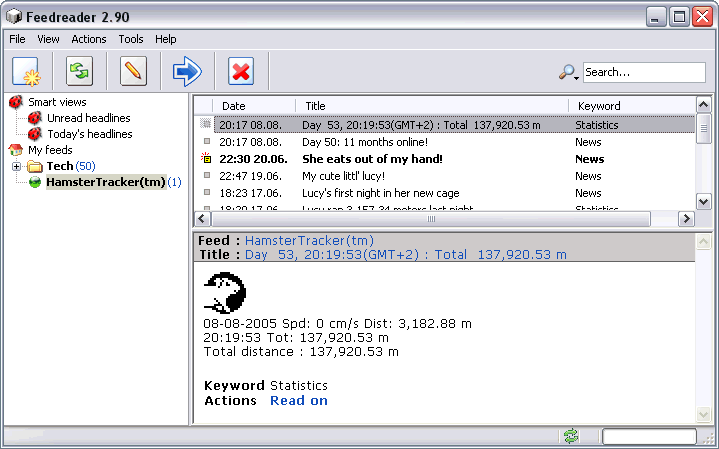Maximize the Feedreader window
719x449 pixels.
point(679,17)
